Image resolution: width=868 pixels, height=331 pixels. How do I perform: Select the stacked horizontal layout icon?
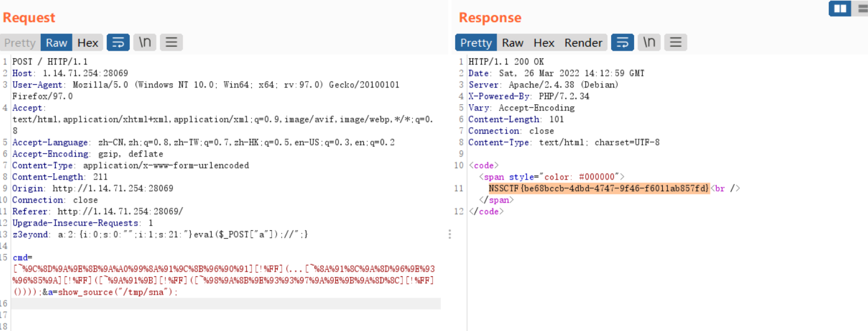click(862, 9)
